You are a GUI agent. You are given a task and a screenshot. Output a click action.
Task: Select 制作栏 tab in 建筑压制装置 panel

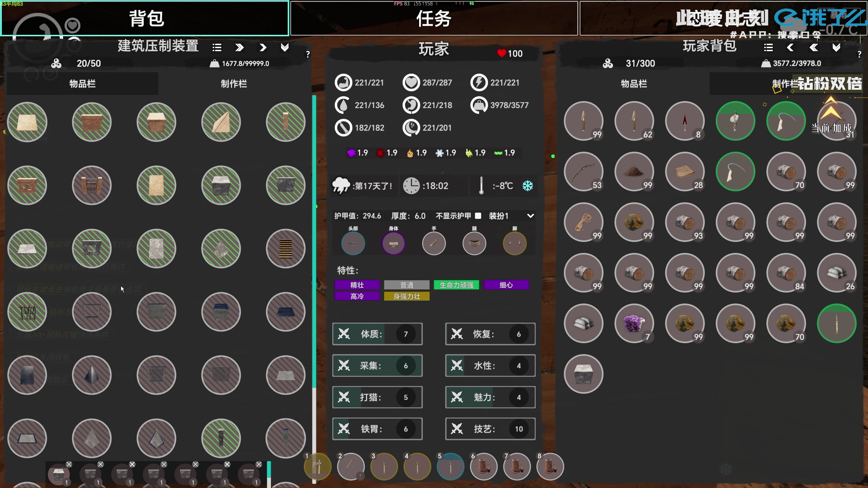234,84
